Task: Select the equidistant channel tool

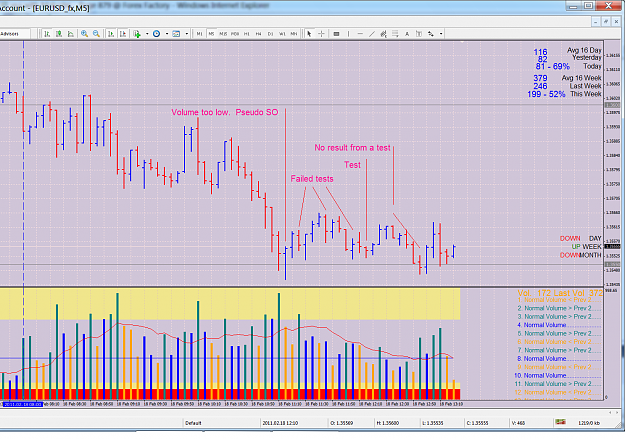Action: (383, 34)
